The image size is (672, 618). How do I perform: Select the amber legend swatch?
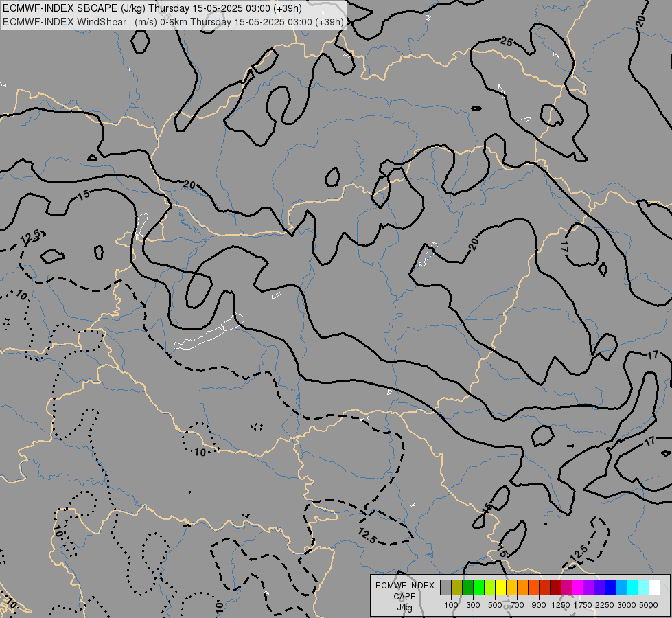coord(511,587)
